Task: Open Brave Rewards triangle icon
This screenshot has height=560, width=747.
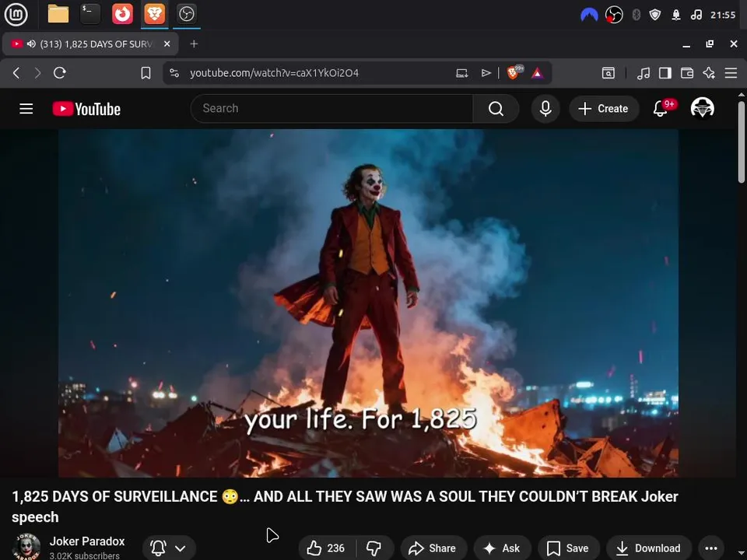Action: (537, 73)
